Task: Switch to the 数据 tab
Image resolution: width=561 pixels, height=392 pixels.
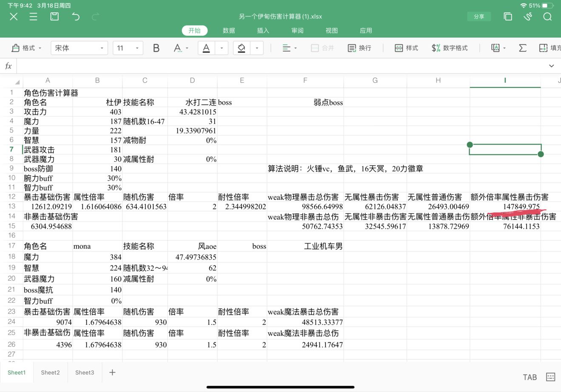Action: click(x=229, y=31)
